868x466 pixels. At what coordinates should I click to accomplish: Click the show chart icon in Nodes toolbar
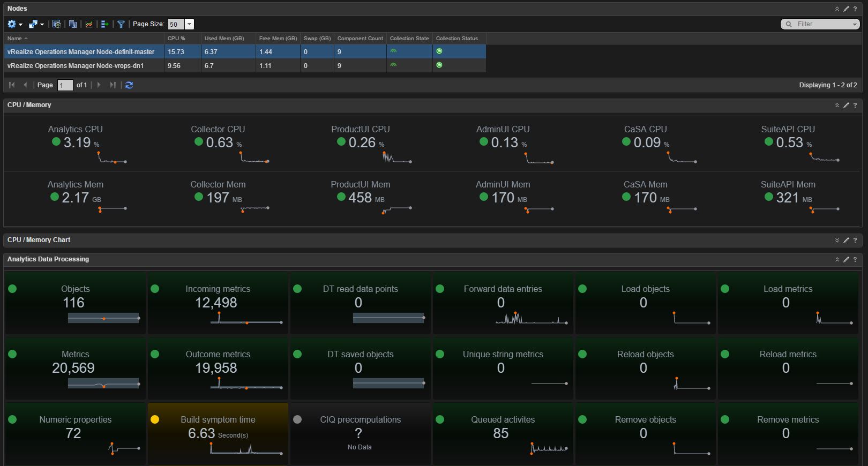click(x=89, y=24)
